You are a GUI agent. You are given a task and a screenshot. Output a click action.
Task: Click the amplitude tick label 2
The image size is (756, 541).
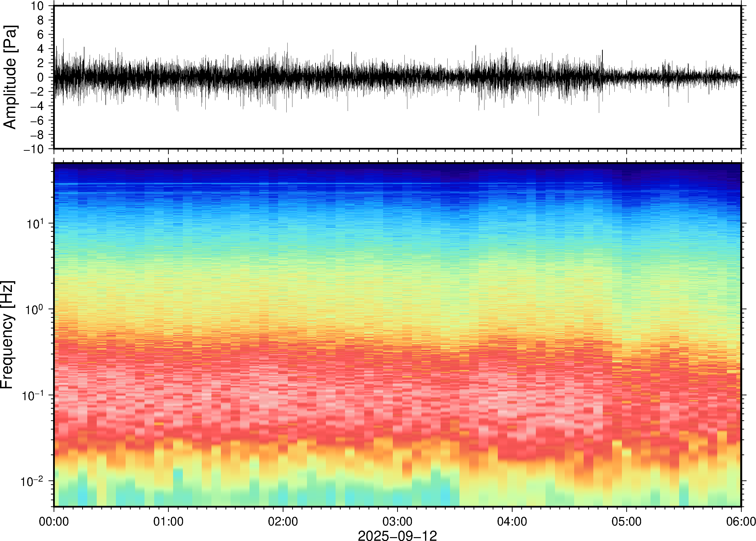point(40,63)
